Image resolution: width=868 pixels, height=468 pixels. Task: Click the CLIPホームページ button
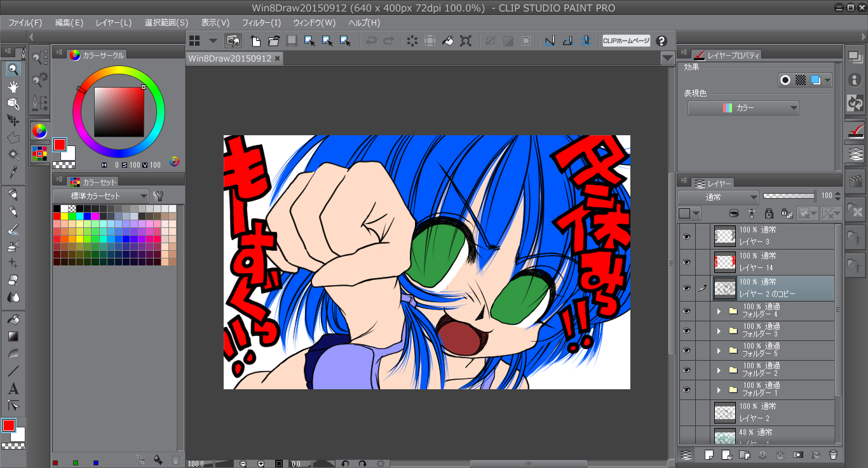(627, 41)
